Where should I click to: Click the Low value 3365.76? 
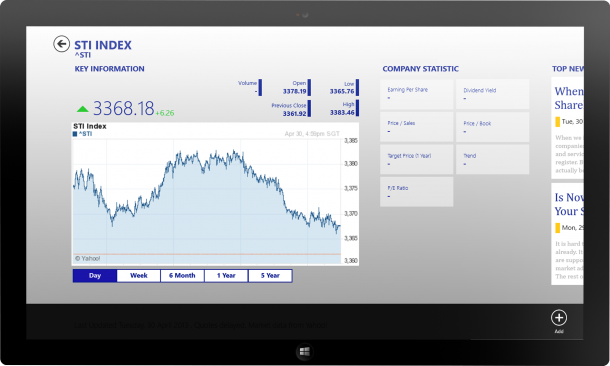click(x=342, y=91)
